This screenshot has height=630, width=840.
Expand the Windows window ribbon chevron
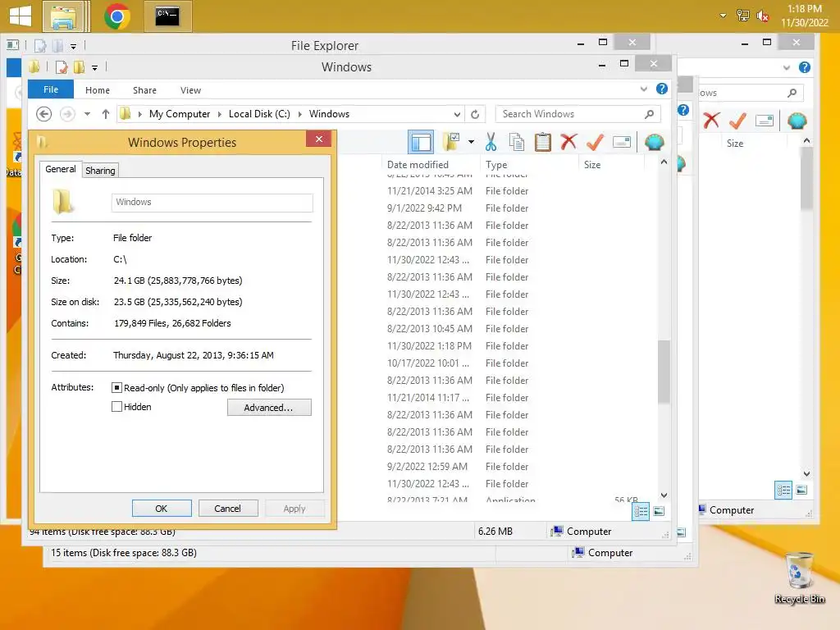pyautogui.click(x=643, y=89)
